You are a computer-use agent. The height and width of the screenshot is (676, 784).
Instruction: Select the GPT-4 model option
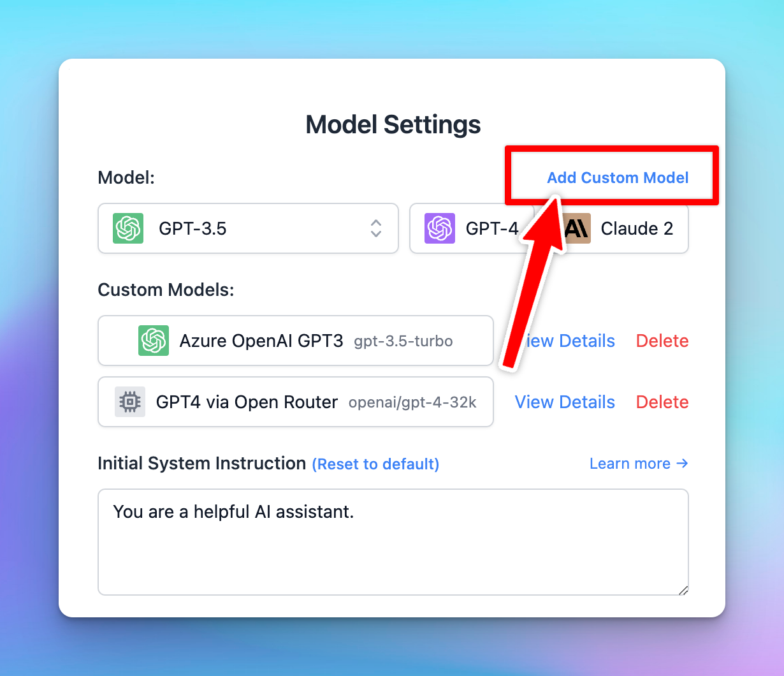click(x=472, y=228)
